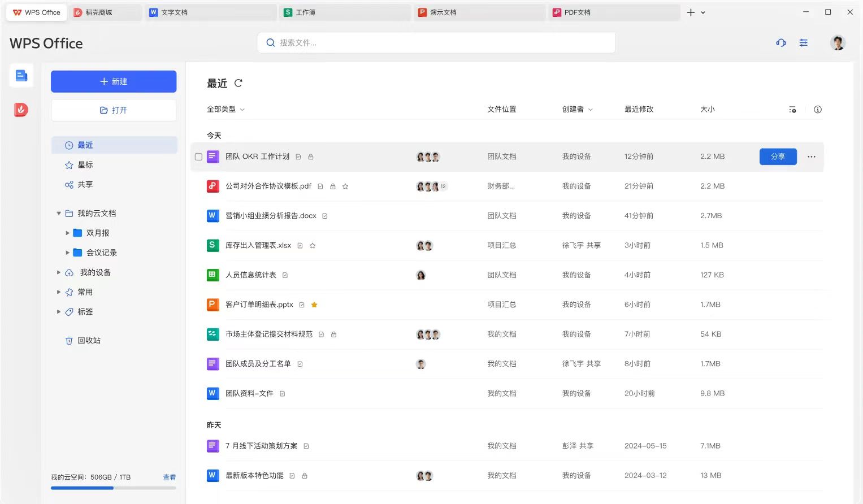The width and height of the screenshot is (863, 504).
Task: Open customer support headset icon
Action: point(780,42)
